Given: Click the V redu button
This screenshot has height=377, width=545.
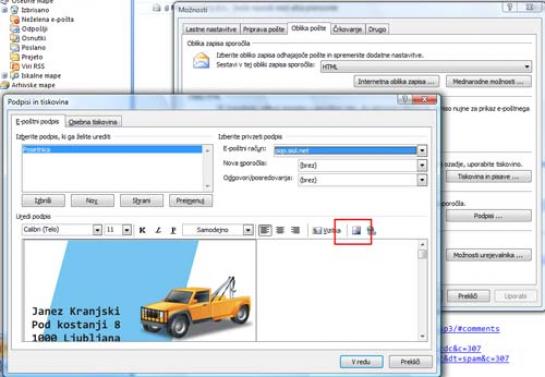Looking at the screenshot, I should point(361,362).
